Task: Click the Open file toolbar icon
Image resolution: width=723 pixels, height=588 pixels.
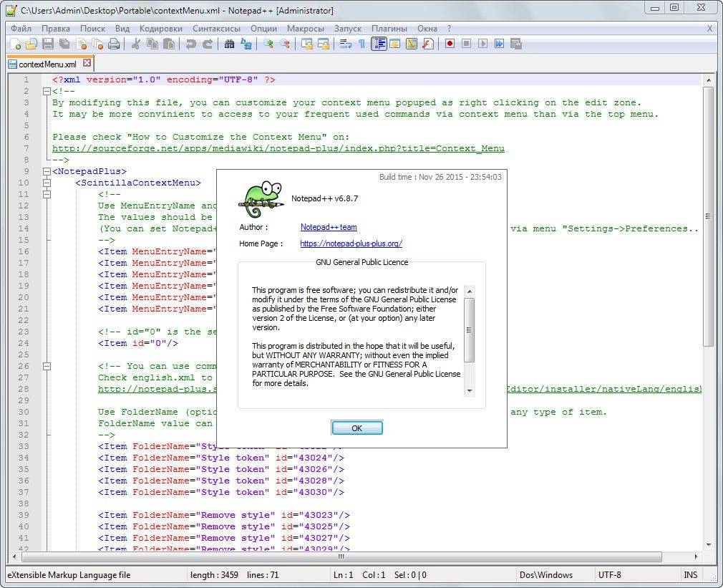Action: (x=31, y=44)
